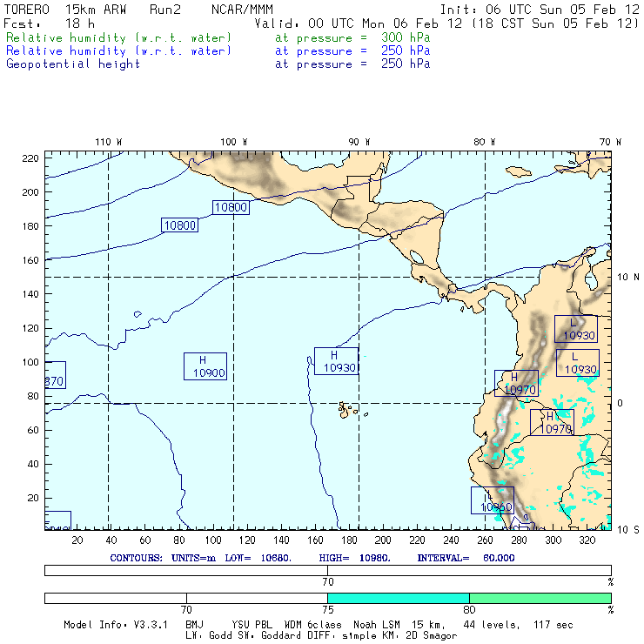
Task: Click the "70" tick under the upper colorbar
Action: tap(328, 582)
